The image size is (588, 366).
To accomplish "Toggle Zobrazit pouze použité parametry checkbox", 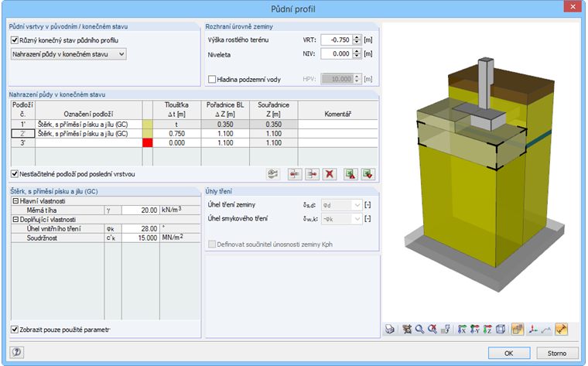I will [15, 330].
